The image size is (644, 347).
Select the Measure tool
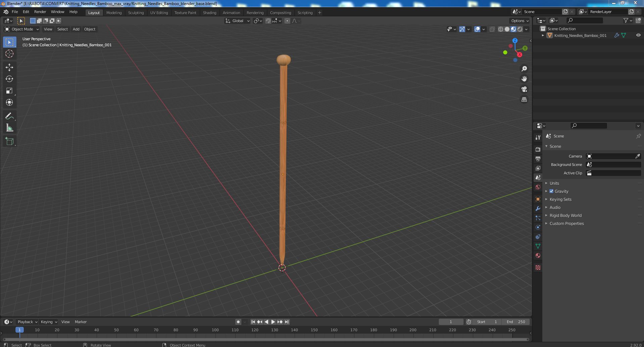point(9,128)
